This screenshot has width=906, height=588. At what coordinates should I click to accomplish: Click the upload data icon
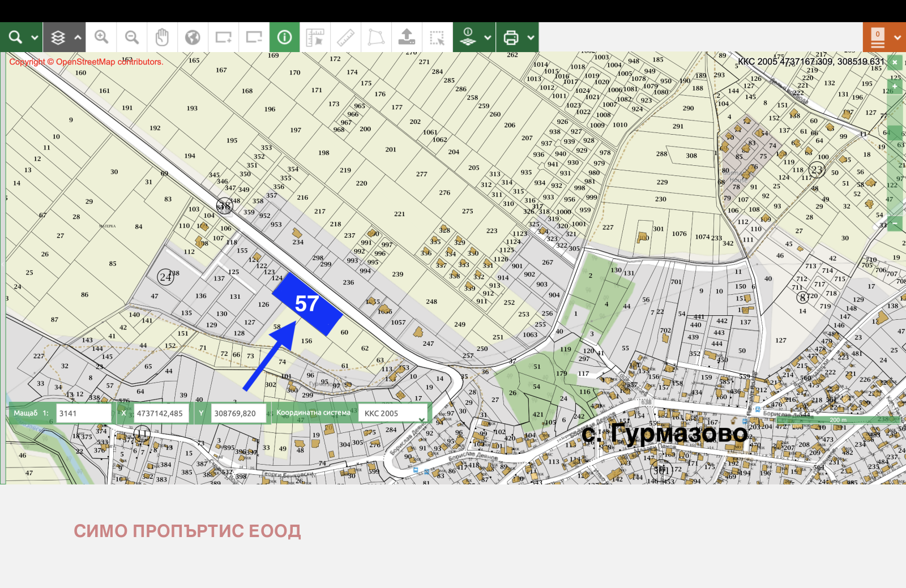pos(407,37)
